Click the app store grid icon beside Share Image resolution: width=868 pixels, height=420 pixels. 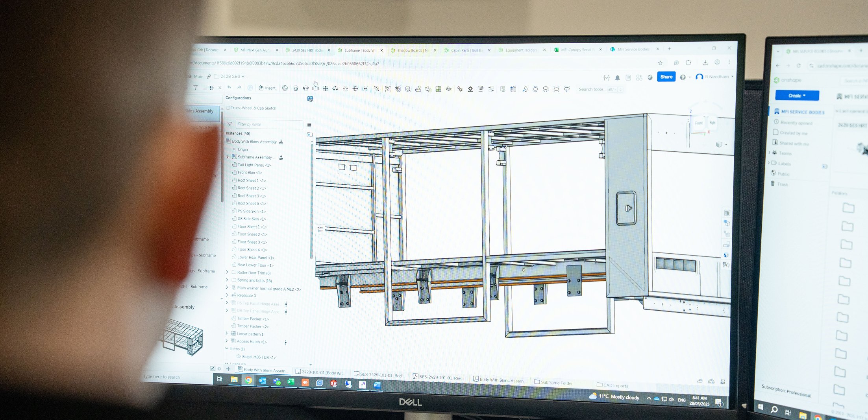click(639, 77)
